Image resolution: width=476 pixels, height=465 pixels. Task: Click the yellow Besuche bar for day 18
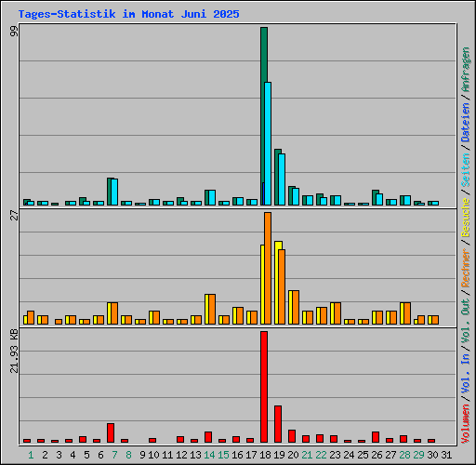[x=262, y=285]
